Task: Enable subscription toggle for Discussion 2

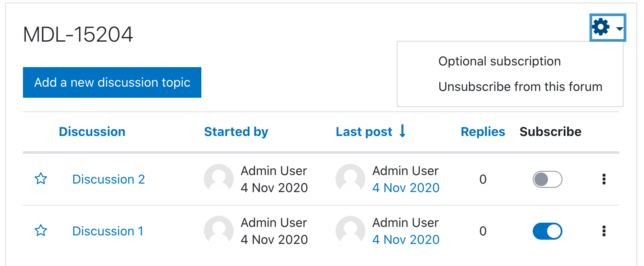Action: (x=547, y=179)
